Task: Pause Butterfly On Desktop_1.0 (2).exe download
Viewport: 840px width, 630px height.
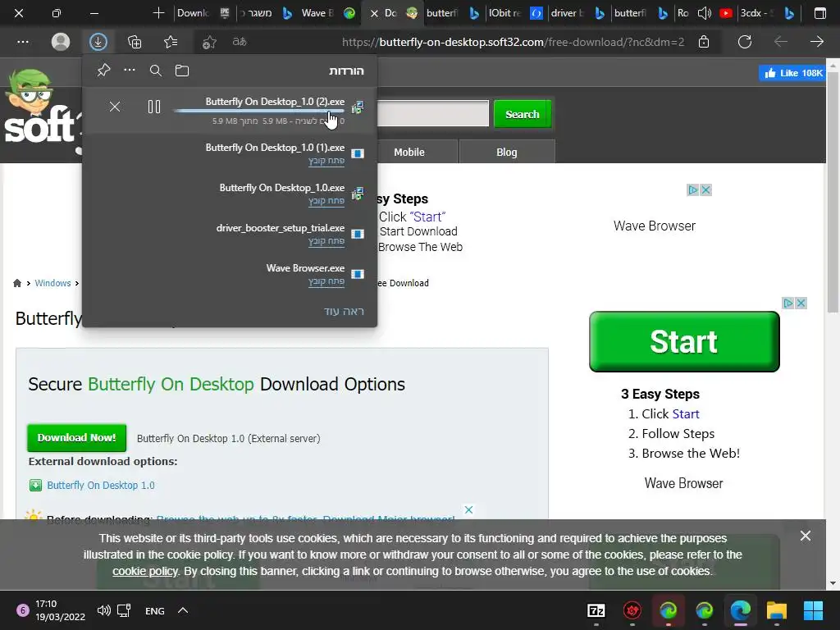Action: [154, 107]
